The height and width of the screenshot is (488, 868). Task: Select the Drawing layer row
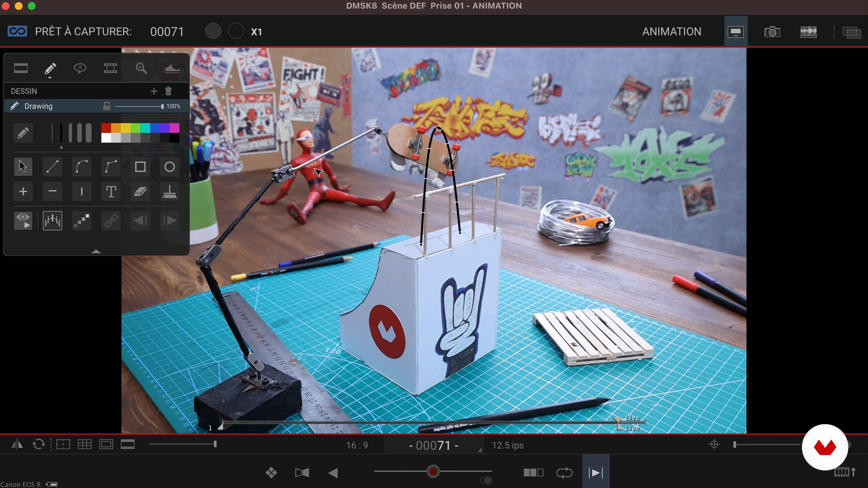(96, 106)
